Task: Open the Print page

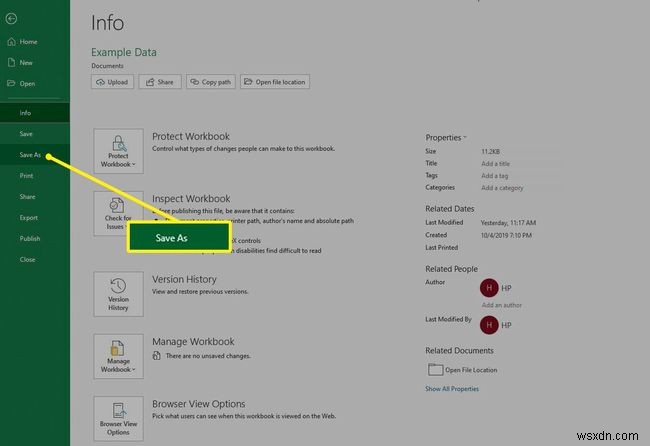Action: [27, 176]
